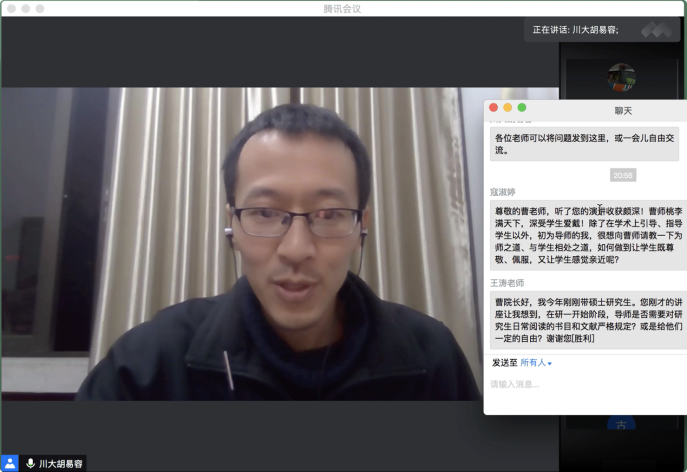
Task: Click the 20:58 timestamp in chat
Action: 622,175
